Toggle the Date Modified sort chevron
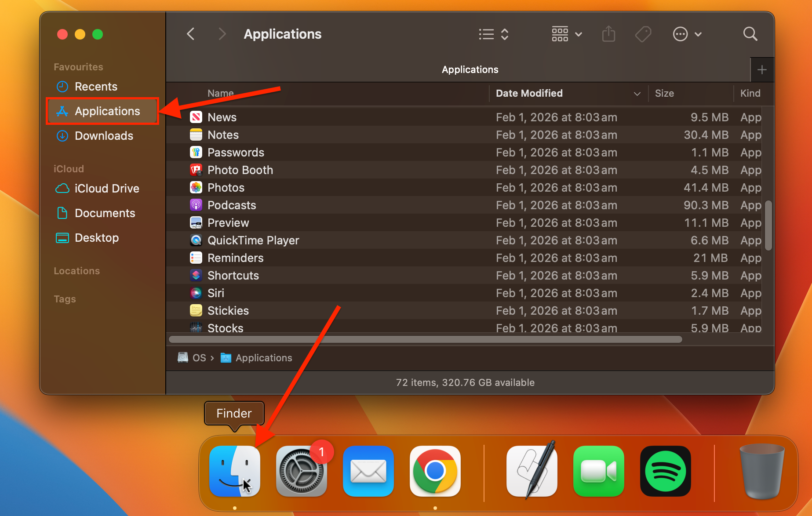This screenshot has height=516, width=812. pos(637,94)
